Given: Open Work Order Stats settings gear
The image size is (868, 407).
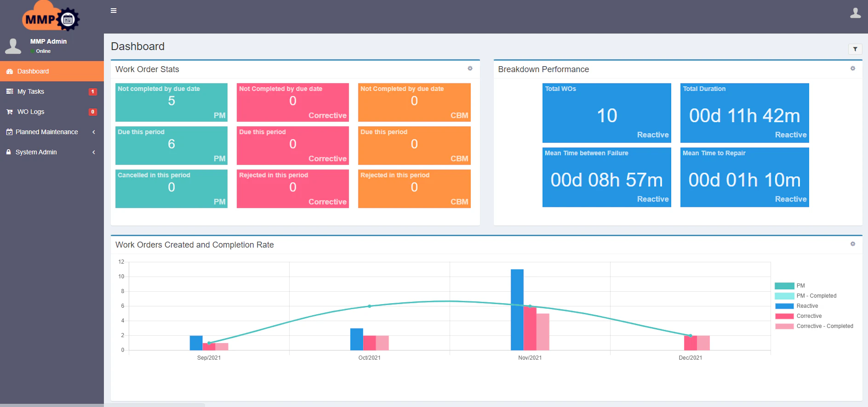Looking at the screenshot, I should click(x=470, y=68).
